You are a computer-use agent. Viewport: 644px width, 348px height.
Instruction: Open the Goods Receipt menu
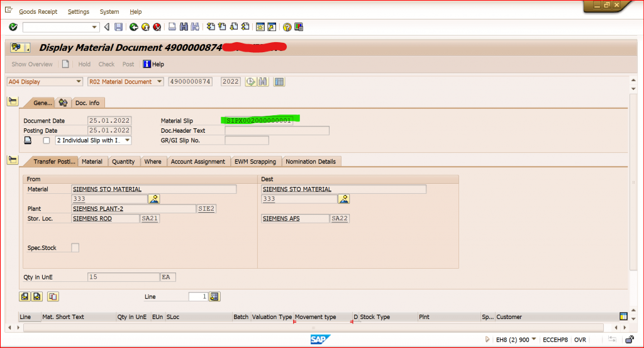pos(38,11)
